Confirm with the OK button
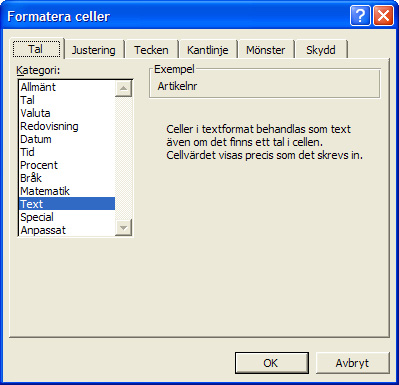399x385 pixels. point(272,363)
